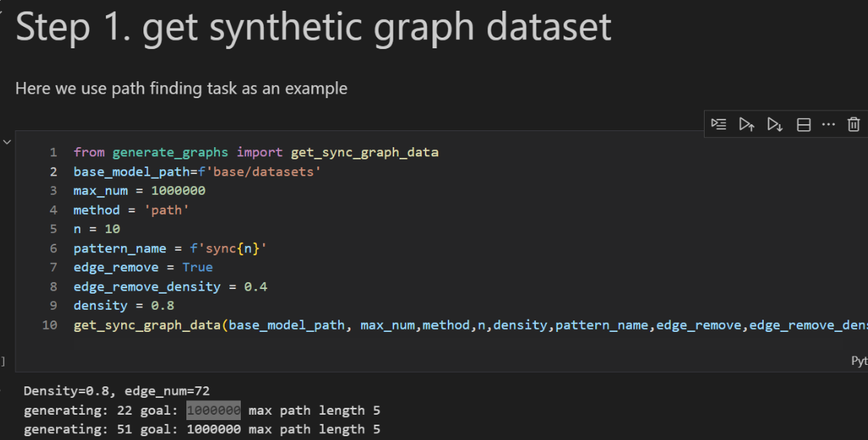This screenshot has width=868, height=440.
Task: Click the Step 1 heading text
Action: click(313, 28)
